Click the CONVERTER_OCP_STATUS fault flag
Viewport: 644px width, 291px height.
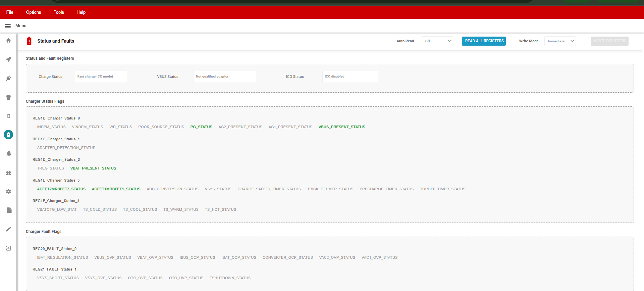click(288, 257)
